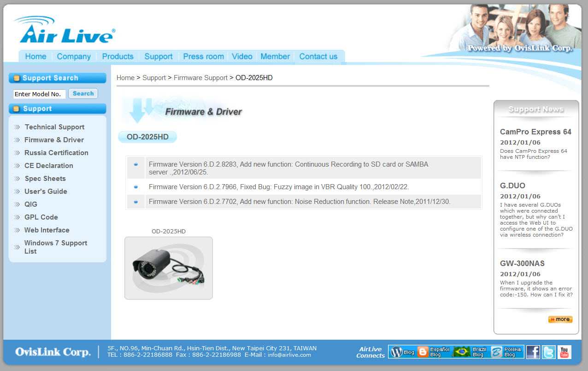Image resolution: width=588 pixels, height=371 pixels.
Task: Click the error code -150 question text
Action: point(536,289)
